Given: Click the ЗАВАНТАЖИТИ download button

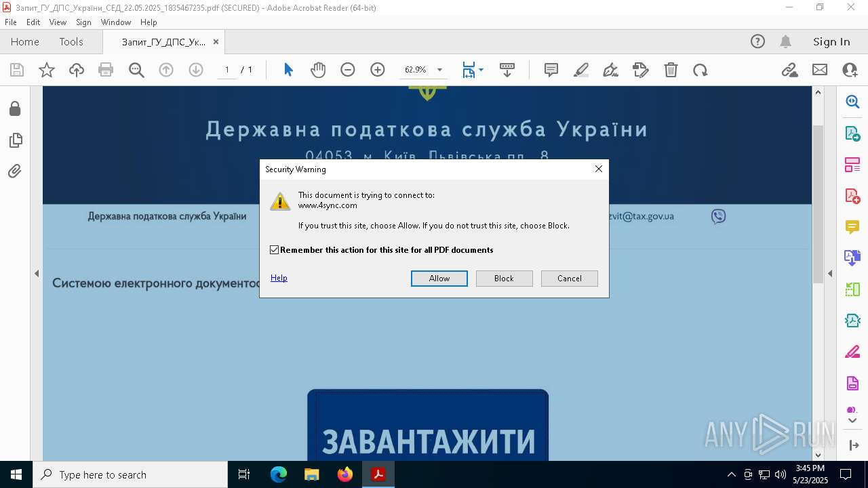Looking at the screenshot, I should [428, 426].
